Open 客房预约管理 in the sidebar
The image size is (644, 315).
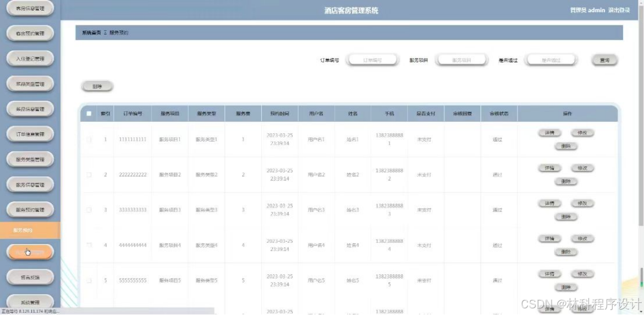30,33
